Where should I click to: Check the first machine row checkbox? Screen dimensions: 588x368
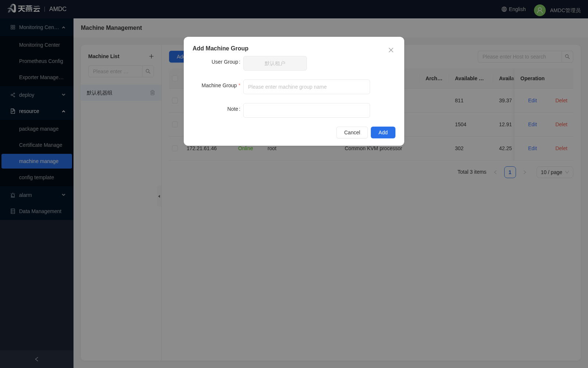(175, 100)
